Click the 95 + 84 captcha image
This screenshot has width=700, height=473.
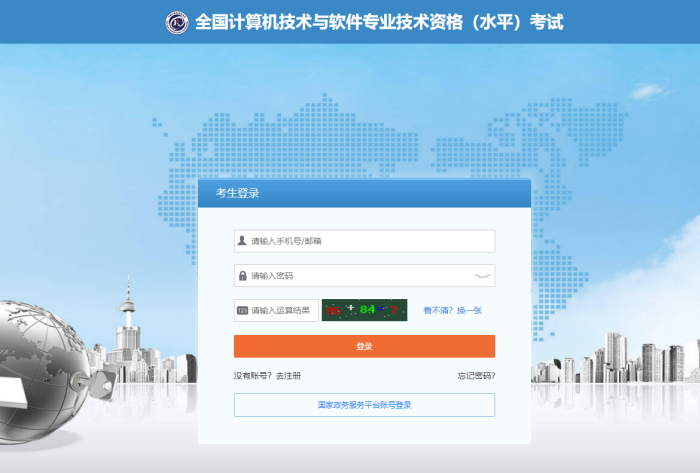(364, 310)
